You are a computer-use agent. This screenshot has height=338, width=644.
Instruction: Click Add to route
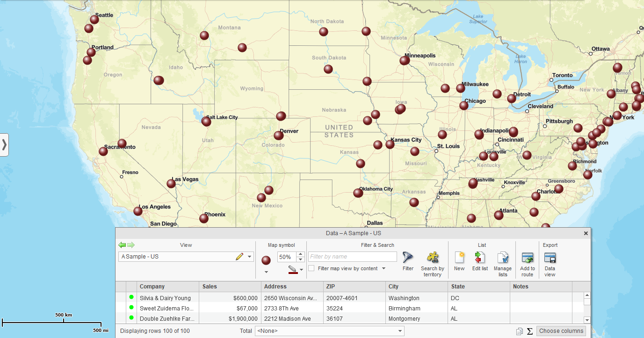click(x=528, y=258)
